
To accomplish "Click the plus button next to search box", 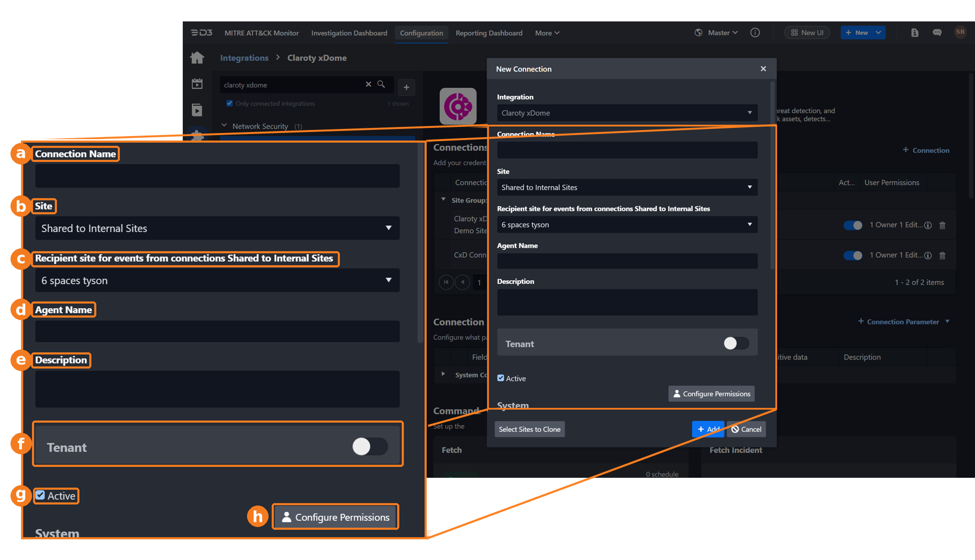I will pos(406,87).
